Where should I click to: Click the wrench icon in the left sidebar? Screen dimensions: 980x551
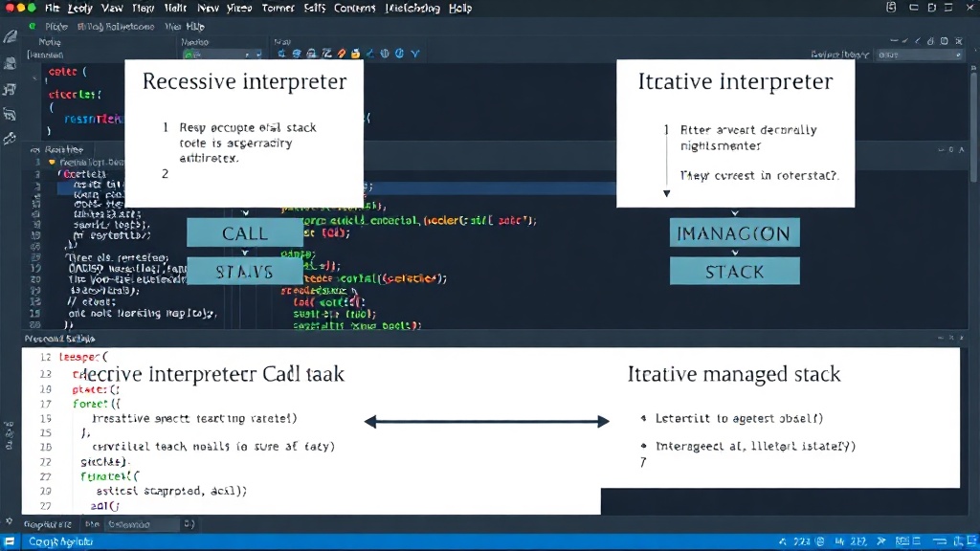(10, 138)
